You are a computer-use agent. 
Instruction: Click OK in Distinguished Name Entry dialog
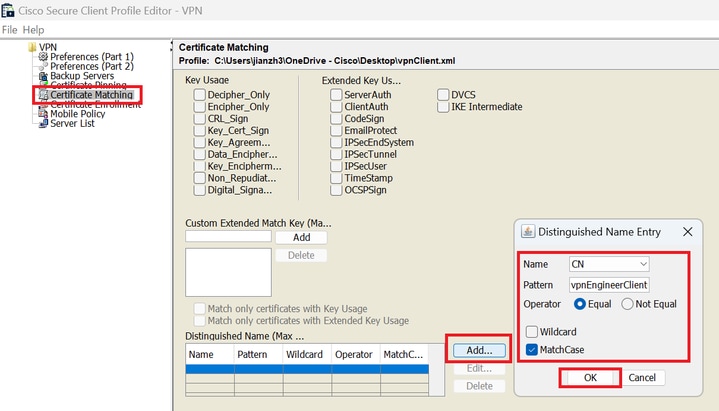coord(590,378)
